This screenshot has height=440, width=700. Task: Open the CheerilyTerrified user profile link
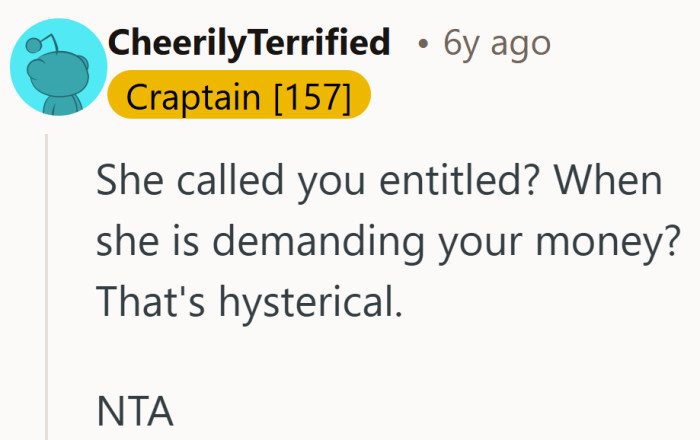click(x=248, y=43)
